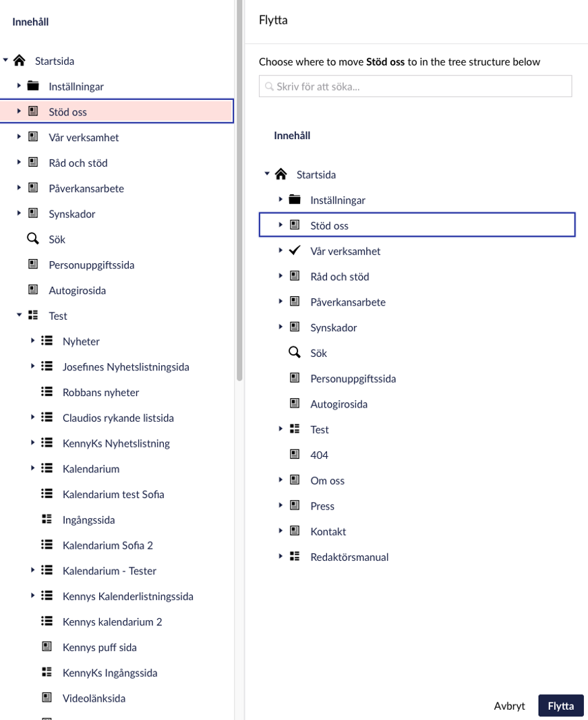The height and width of the screenshot is (720, 588).
Task: Click Avbryt to cancel the move
Action: tap(509, 706)
